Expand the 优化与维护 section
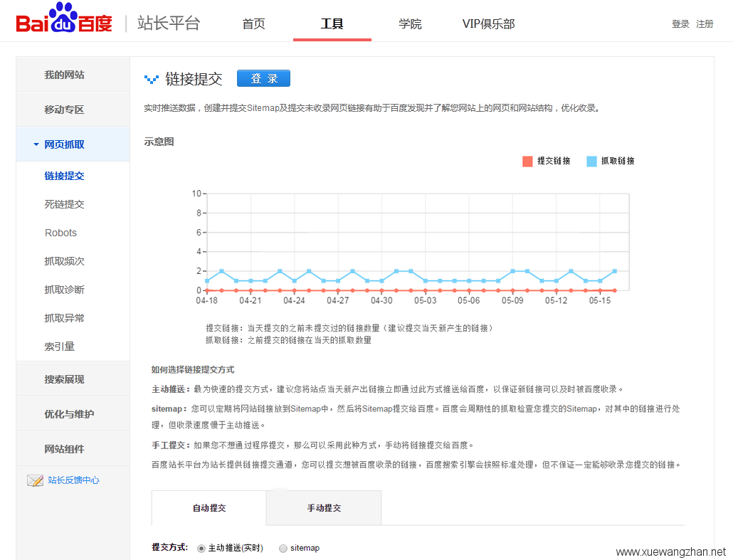733x560 pixels. pos(66,413)
